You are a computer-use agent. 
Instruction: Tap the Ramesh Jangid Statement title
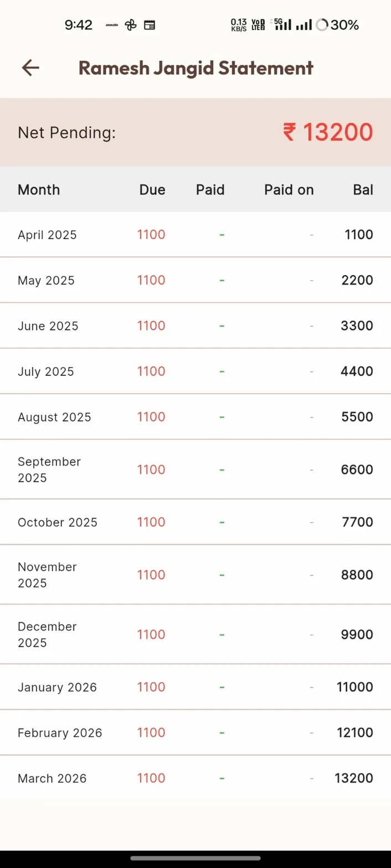[x=196, y=68]
